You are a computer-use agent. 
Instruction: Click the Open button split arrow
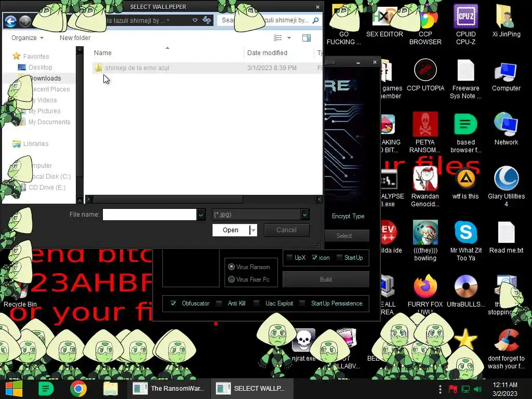253,230
